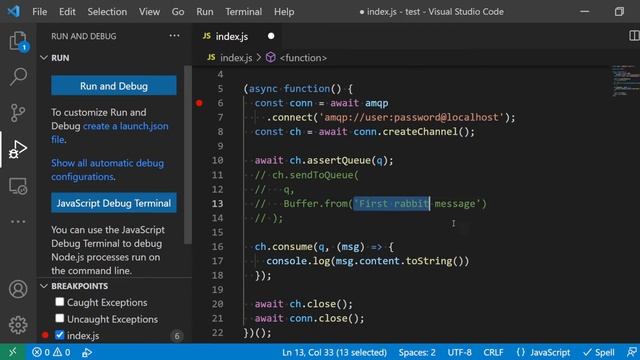Viewport: 640px width, 360px height.
Task: Click Show all automatic debug configurations link
Action: click(107, 170)
